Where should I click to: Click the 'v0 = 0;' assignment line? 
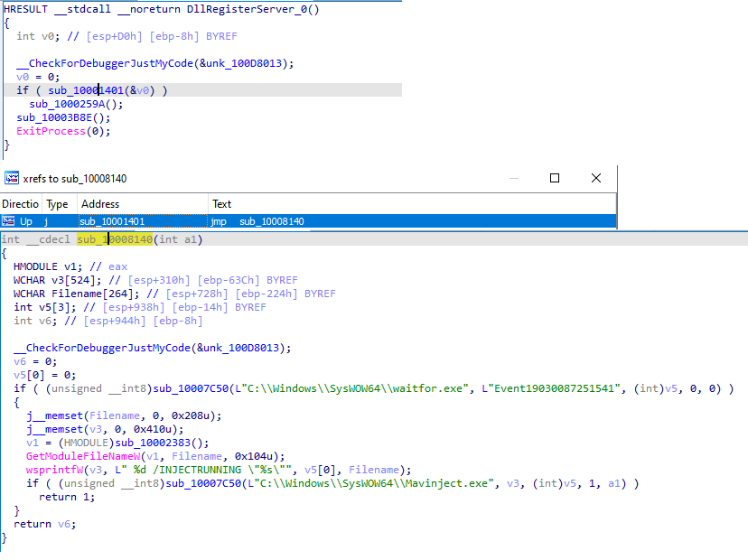38,77
